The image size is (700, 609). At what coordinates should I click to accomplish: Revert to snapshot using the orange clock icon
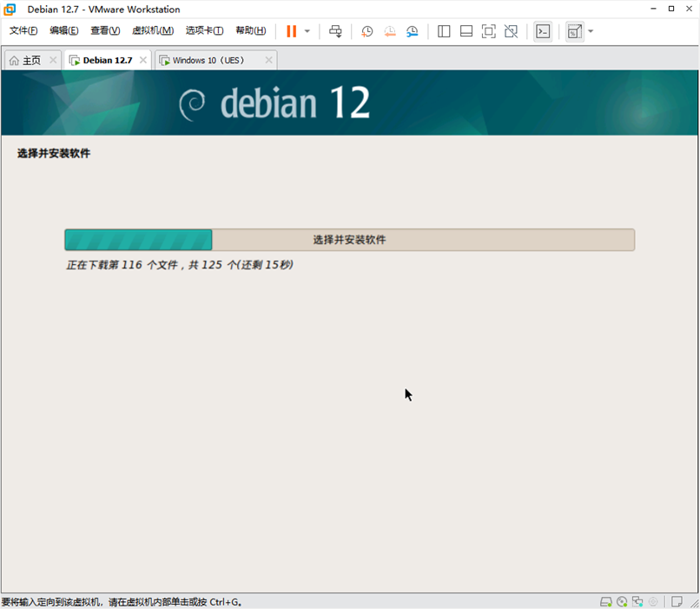[390, 31]
